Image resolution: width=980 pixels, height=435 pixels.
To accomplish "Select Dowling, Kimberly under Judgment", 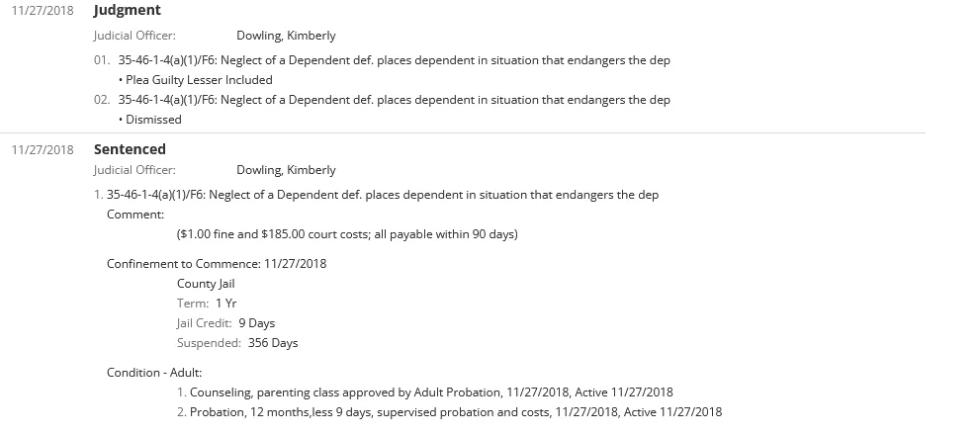I will 286,36.
